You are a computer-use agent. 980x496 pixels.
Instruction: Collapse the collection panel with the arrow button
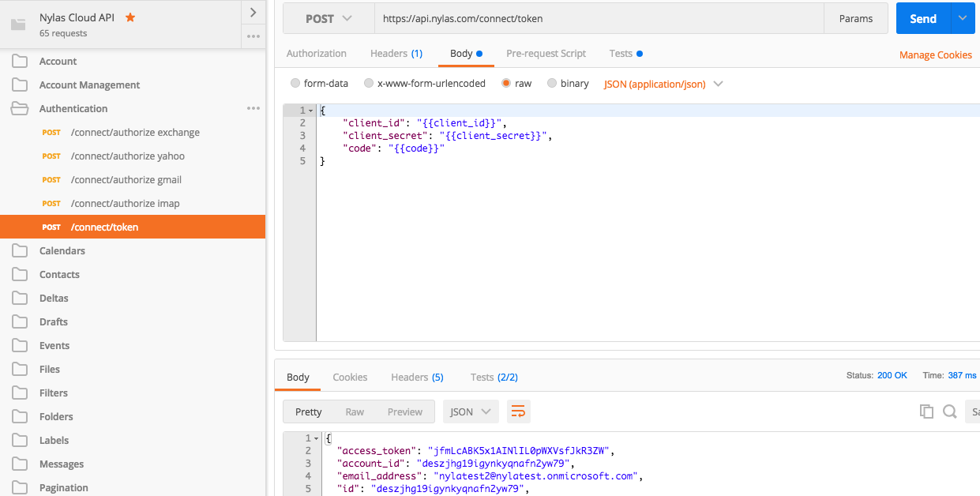point(253,12)
